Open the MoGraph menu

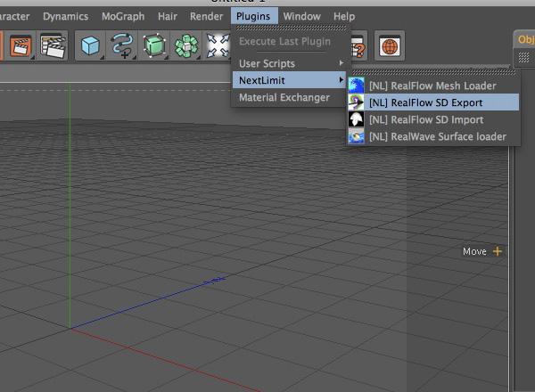(123, 16)
